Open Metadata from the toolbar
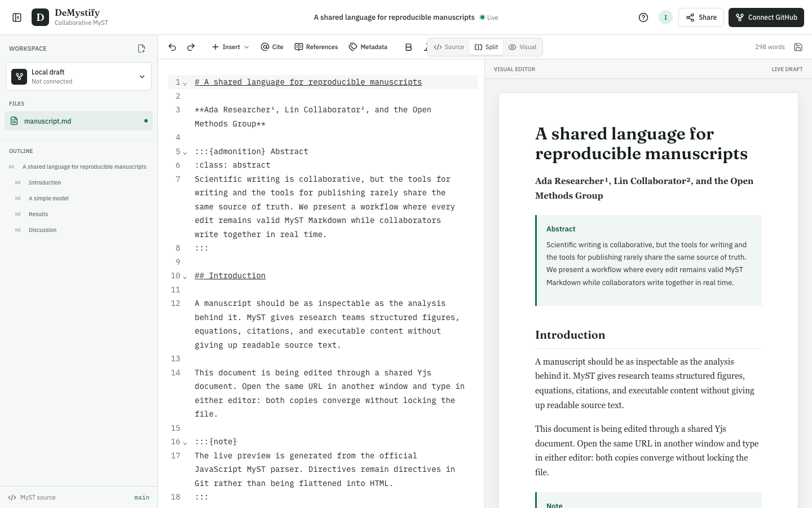The width and height of the screenshot is (812, 508). 368,47
